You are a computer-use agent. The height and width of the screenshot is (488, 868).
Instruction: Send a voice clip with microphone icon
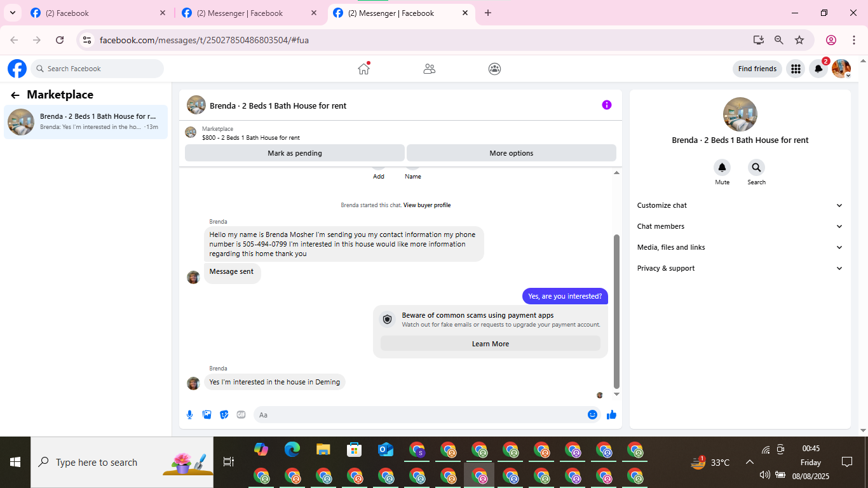coord(189,415)
